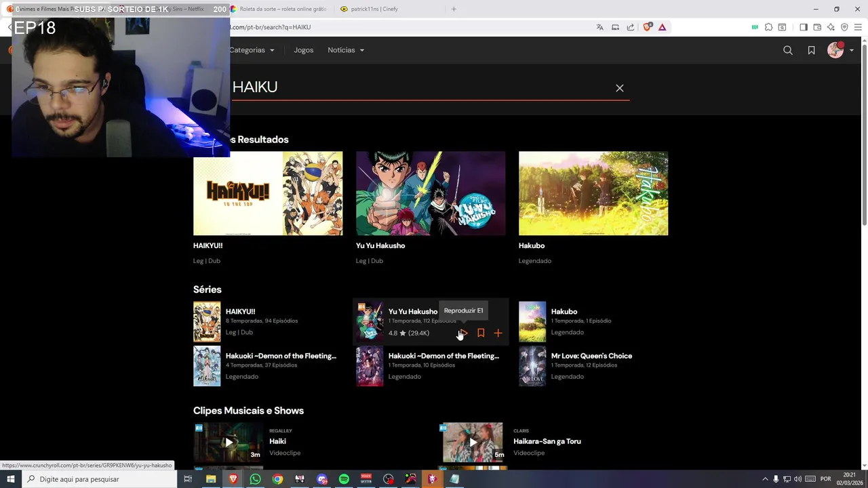Open WhatsApp from the taskbar

coord(255,479)
